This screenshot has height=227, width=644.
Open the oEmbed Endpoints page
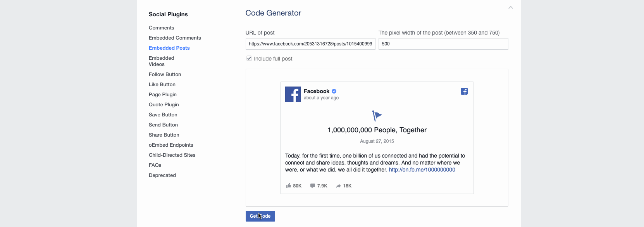(171, 145)
